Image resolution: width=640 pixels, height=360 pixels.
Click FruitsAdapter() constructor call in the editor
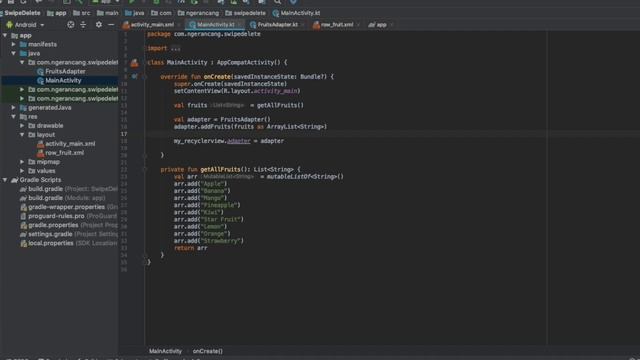coord(245,120)
